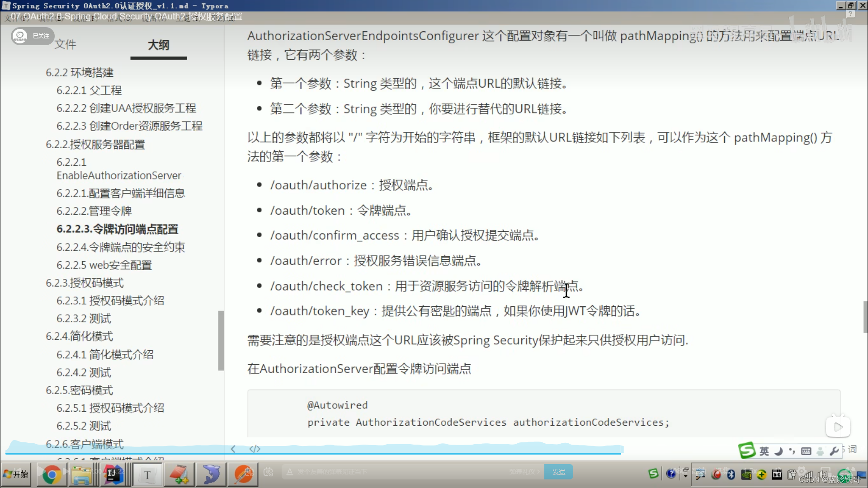Go to outline 6.2.4.简化模式
Viewport: 868px width, 488px height.
tap(80, 336)
